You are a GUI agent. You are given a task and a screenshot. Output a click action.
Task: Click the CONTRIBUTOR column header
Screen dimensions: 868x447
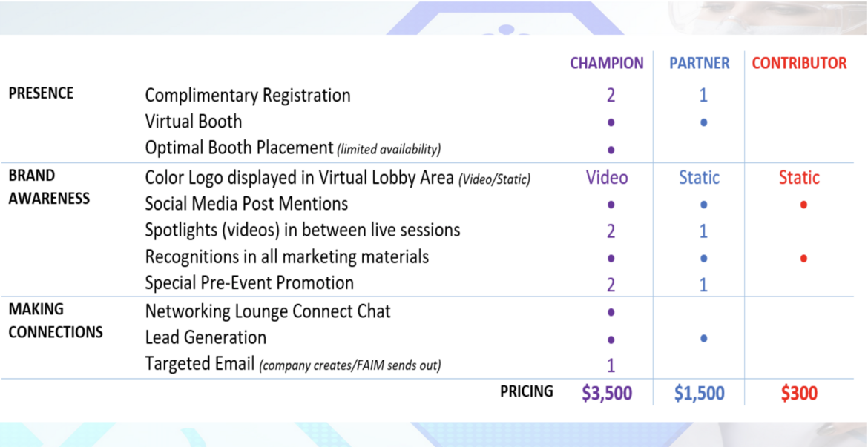coord(799,63)
